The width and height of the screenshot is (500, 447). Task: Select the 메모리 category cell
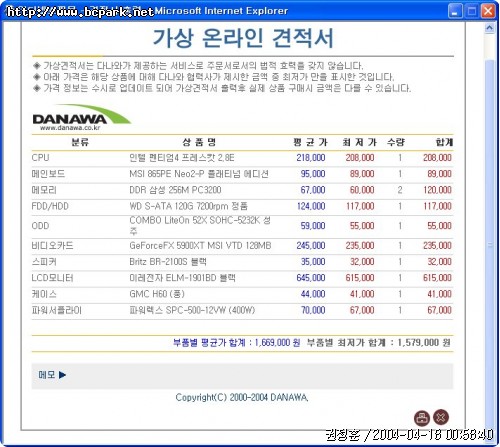pyautogui.click(x=44, y=190)
